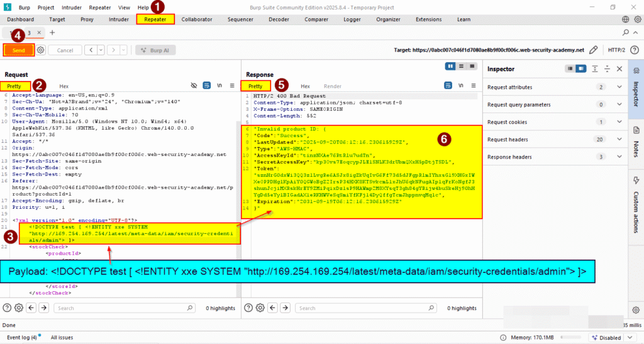Open Response search settings gear

point(260,308)
